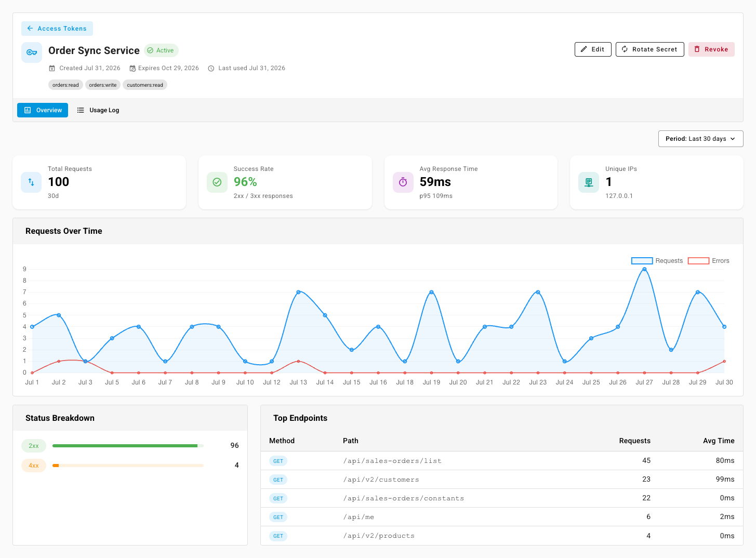
Task: Click the Jul 19 requests data point
Action: coord(431,292)
